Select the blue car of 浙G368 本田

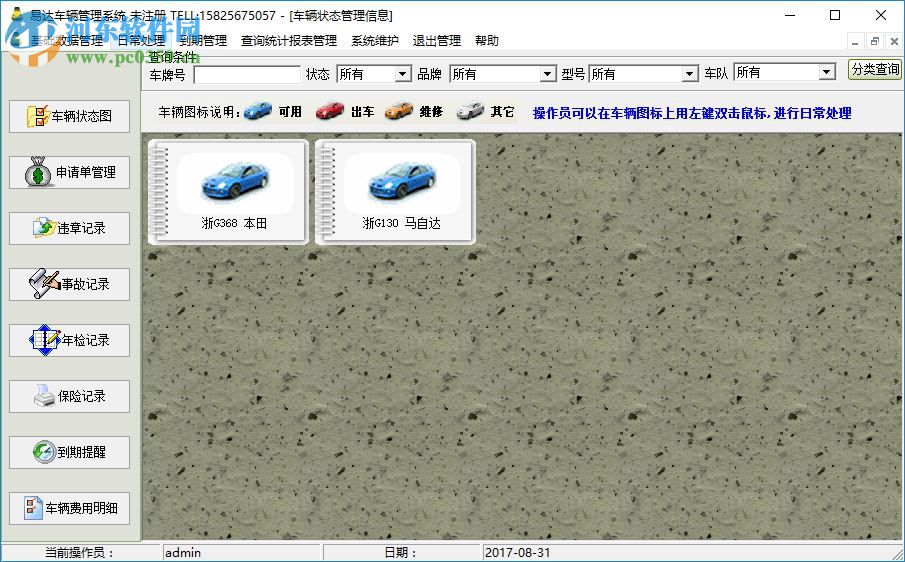coord(235,180)
